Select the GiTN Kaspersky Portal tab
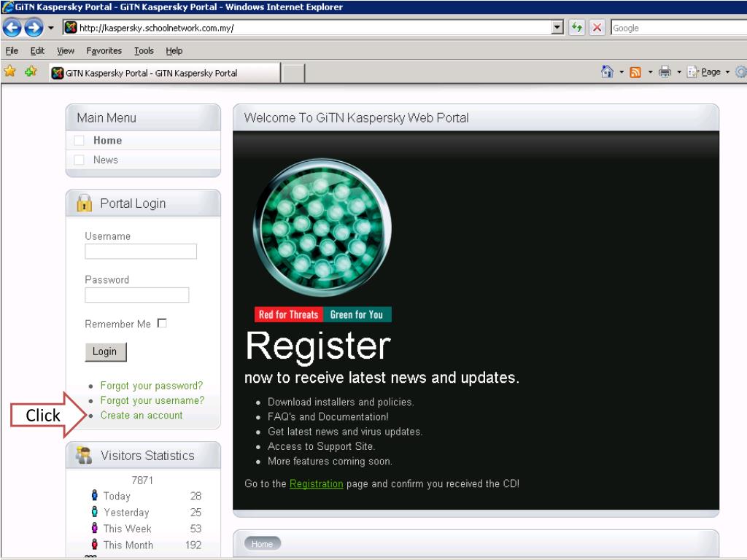The width and height of the screenshot is (747, 560). point(164,73)
